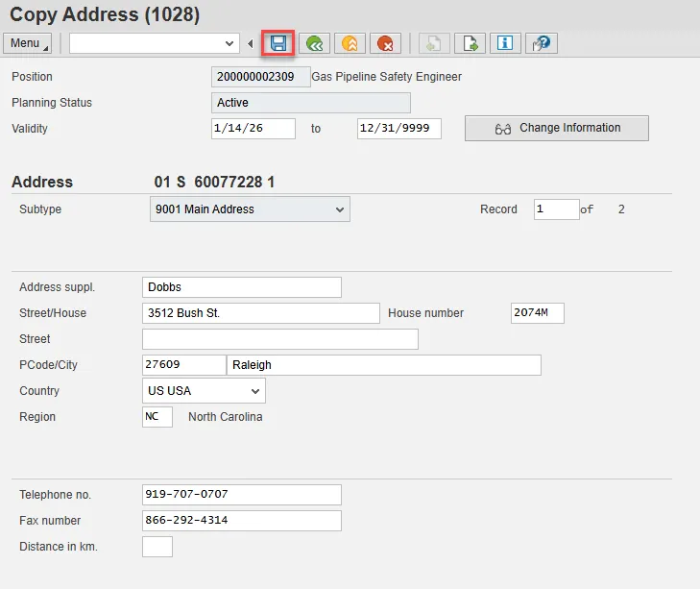Click the Planning Status Active field
This screenshot has height=589, width=700.
point(311,103)
